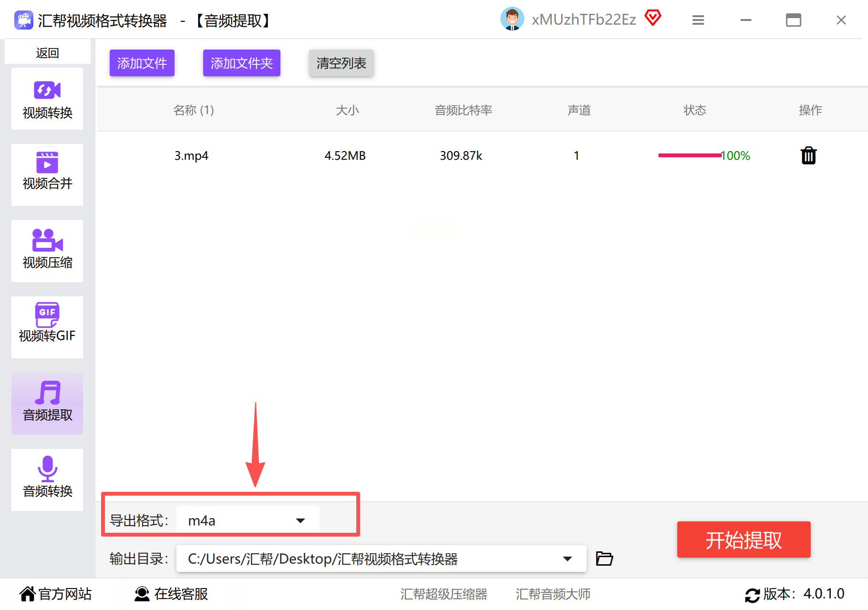Viewport: 868px width, 610px height.
Task: Click the 4.52MB size cell
Action: click(x=345, y=156)
